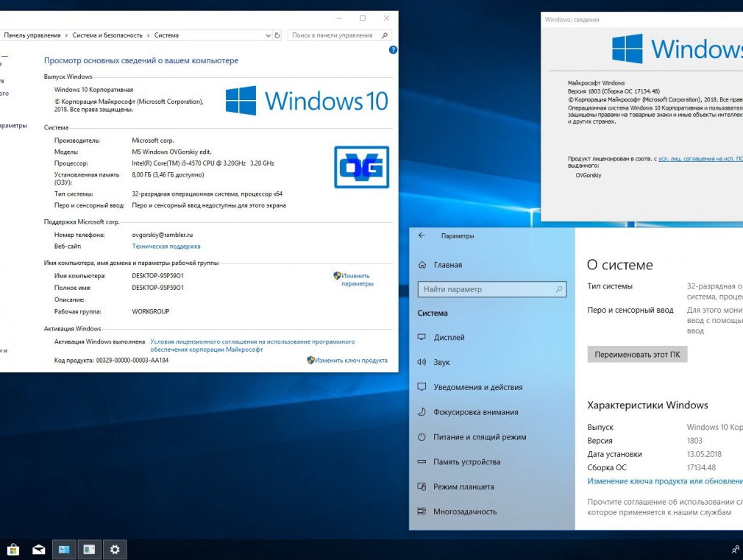Click the 17134.48 build value in Settings
The height and width of the screenshot is (560, 743).
701,467
